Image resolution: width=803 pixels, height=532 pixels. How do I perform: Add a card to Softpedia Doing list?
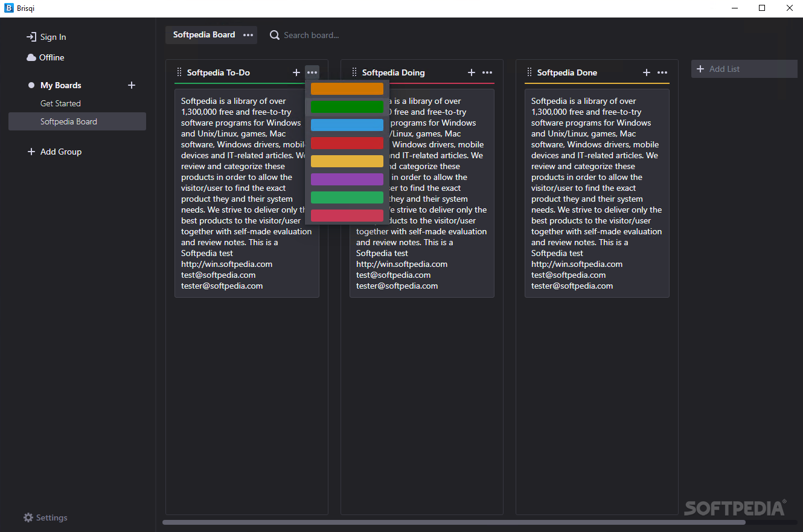click(472, 72)
